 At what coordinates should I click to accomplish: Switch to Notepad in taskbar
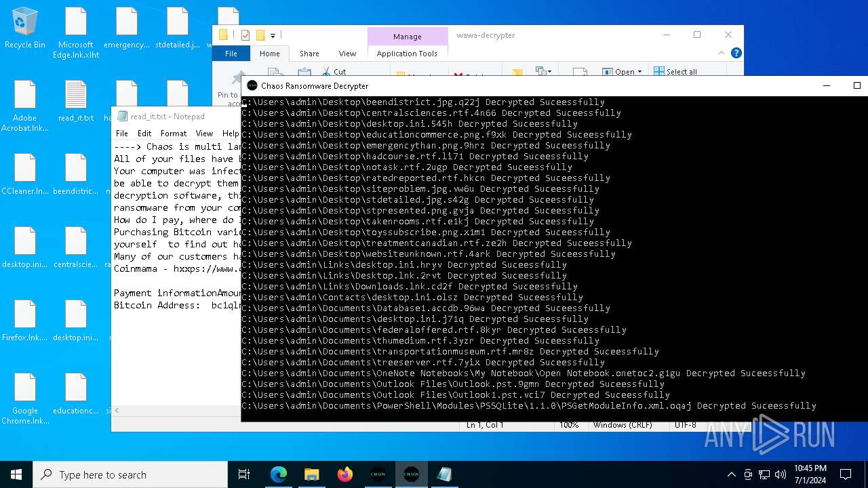click(444, 474)
